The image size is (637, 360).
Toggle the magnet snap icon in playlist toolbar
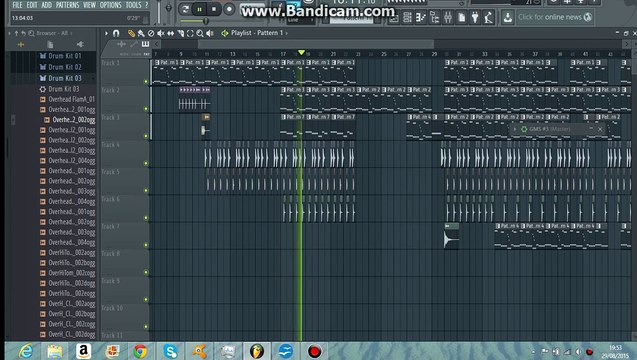click(x=116, y=33)
